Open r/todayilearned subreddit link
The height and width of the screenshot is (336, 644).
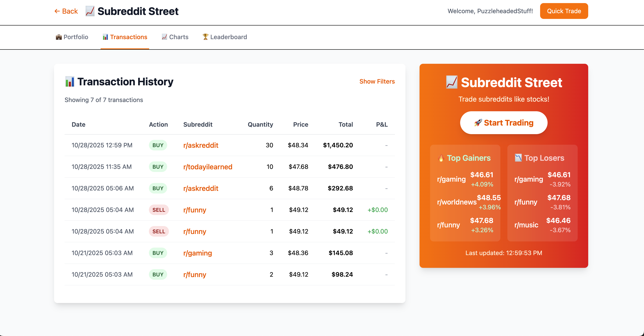[208, 167]
